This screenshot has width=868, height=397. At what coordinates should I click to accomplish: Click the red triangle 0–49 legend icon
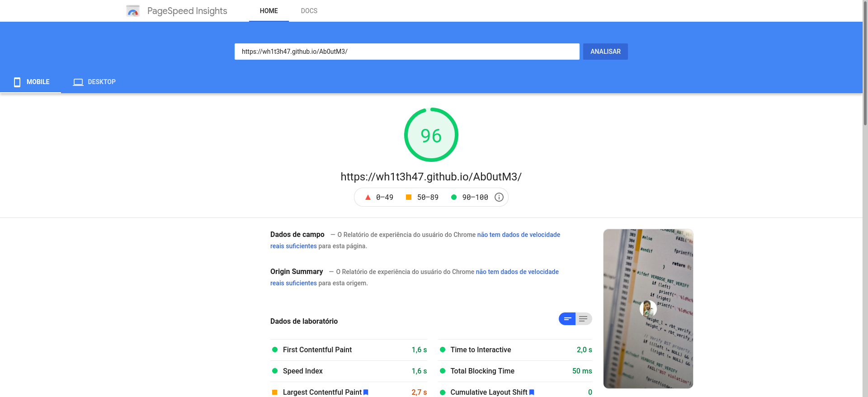pos(368,197)
